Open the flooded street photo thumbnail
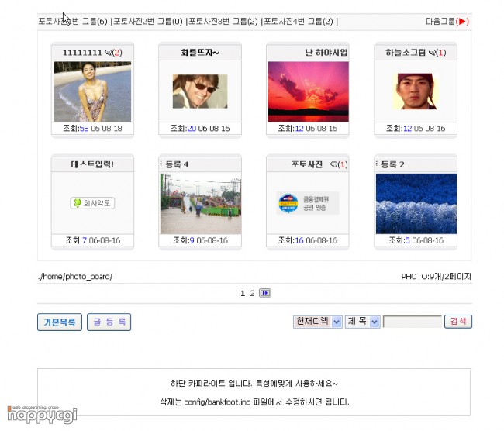The height and width of the screenshot is (431, 504). point(201,204)
